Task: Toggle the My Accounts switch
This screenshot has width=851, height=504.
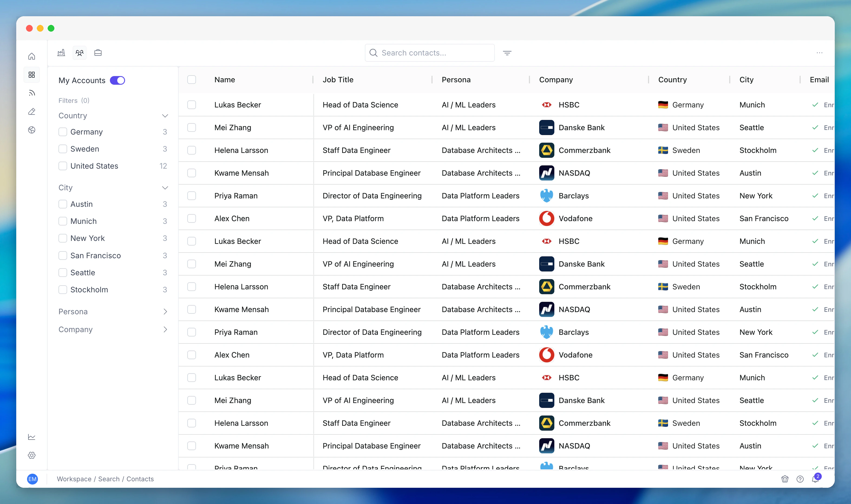Action: tap(117, 80)
